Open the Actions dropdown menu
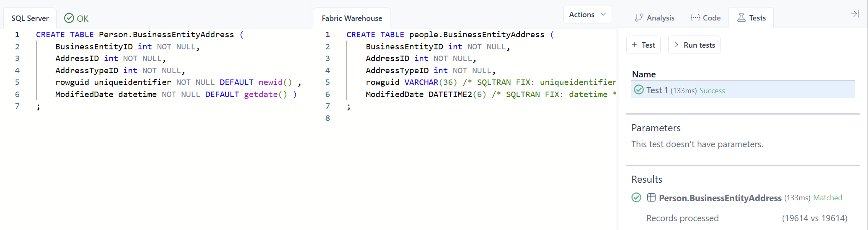This screenshot has height=230, width=868. 587,15
